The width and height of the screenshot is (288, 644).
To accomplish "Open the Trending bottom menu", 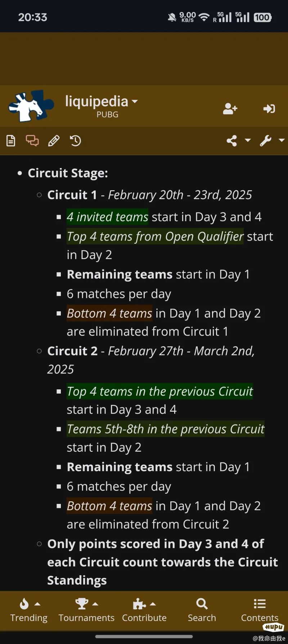I will (x=29, y=611).
